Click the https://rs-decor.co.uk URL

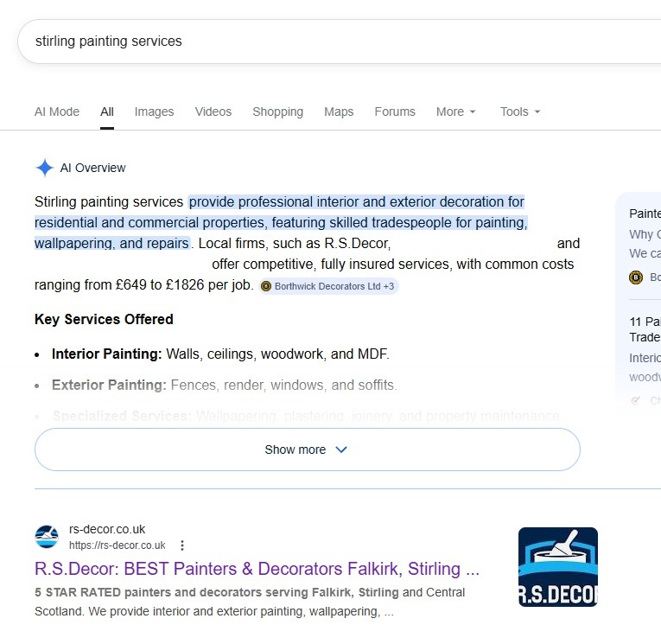118,545
